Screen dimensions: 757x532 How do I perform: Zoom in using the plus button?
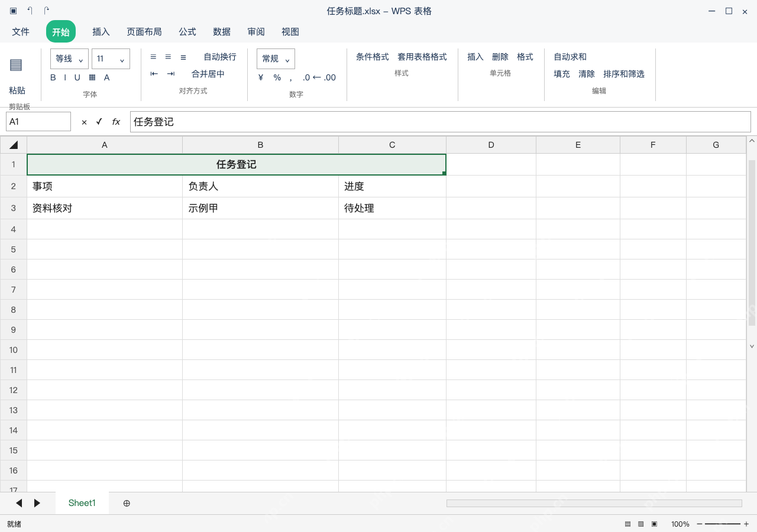[746, 524]
